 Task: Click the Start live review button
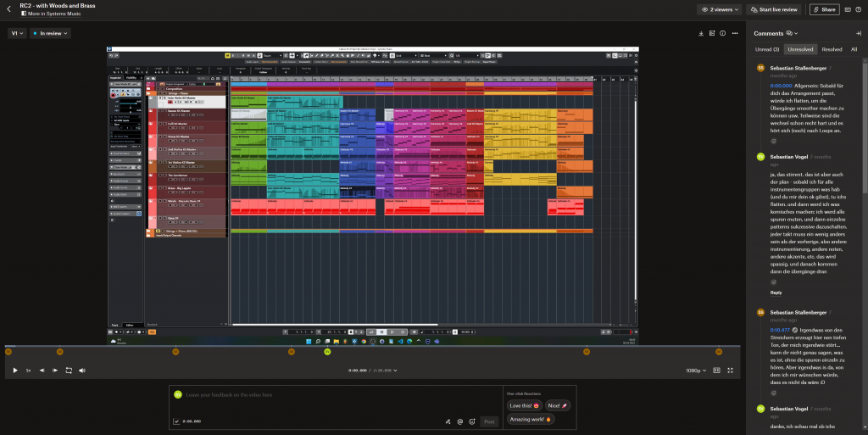click(773, 9)
